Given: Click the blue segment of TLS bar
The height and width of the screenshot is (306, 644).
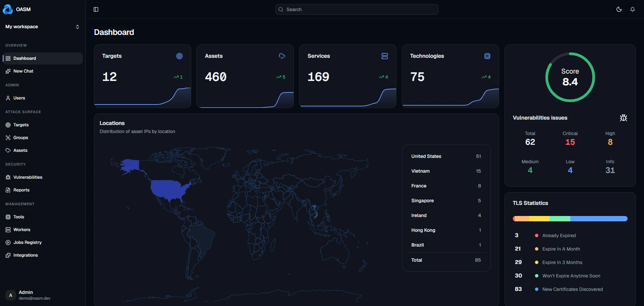Looking at the screenshot, I should 599,219.
